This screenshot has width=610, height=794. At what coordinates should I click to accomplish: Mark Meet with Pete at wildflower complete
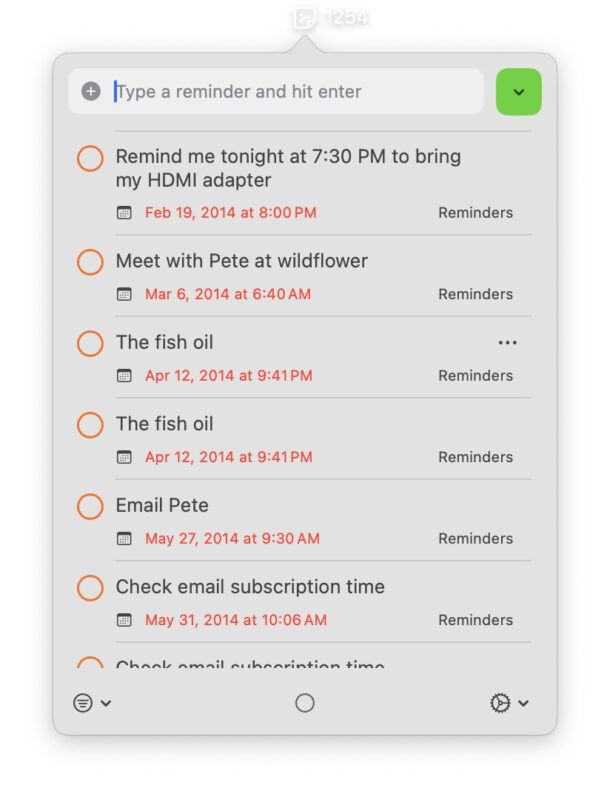[x=90, y=262]
